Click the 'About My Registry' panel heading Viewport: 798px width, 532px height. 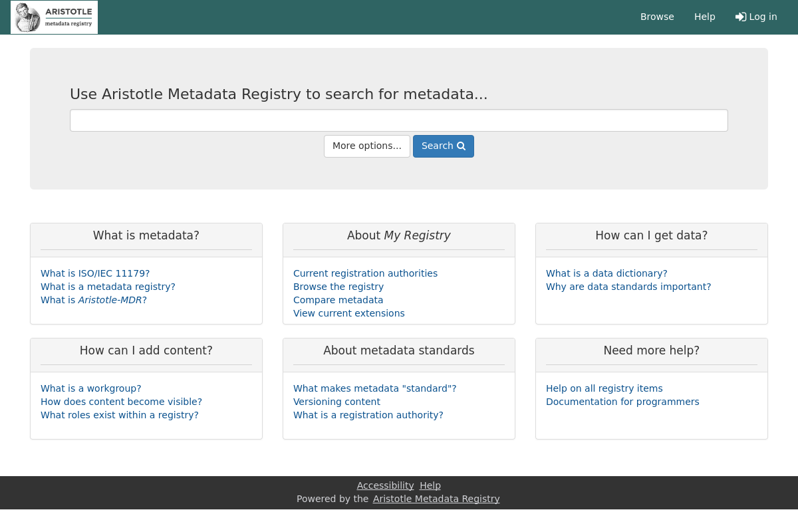[399, 235]
